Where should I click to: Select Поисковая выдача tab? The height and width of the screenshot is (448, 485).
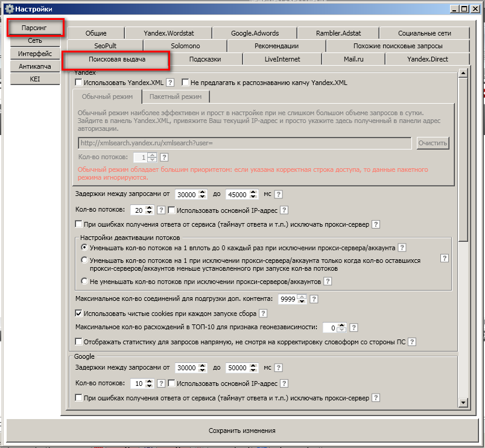[116, 59]
